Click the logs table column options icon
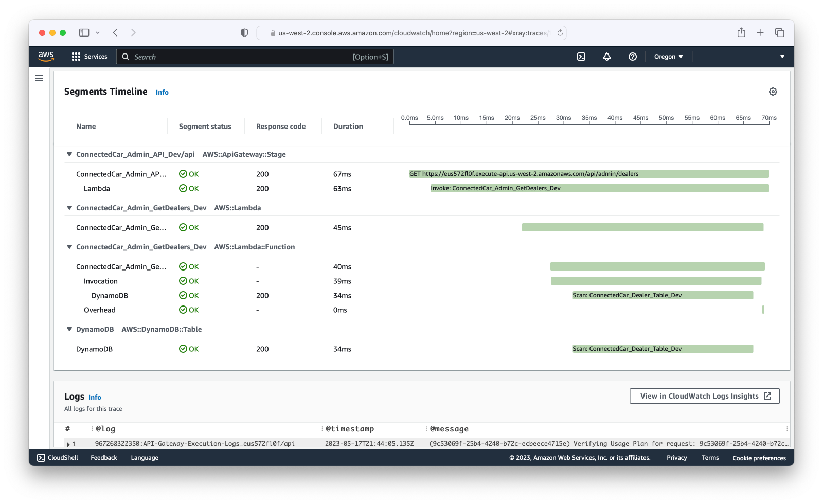This screenshot has height=504, width=823. (787, 429)
